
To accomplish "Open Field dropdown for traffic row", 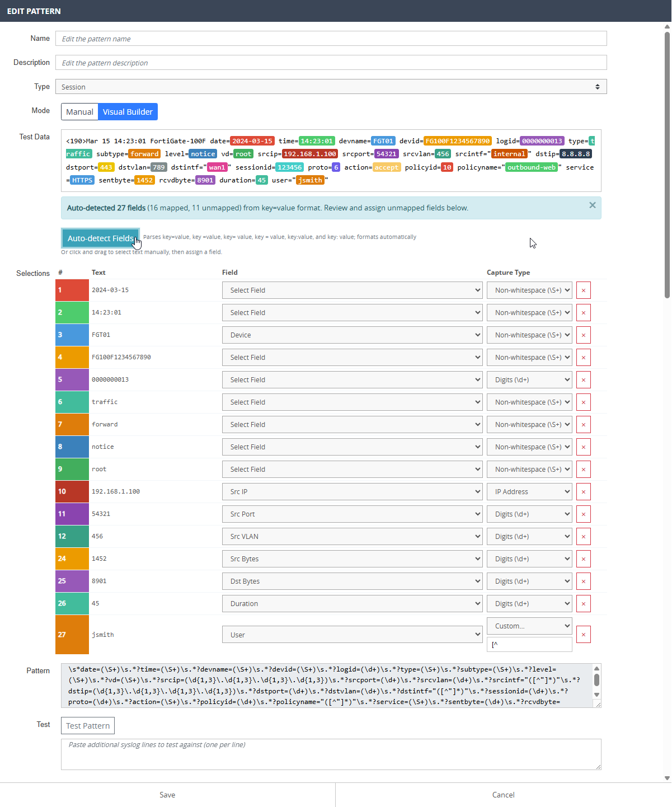I will 353,402.
